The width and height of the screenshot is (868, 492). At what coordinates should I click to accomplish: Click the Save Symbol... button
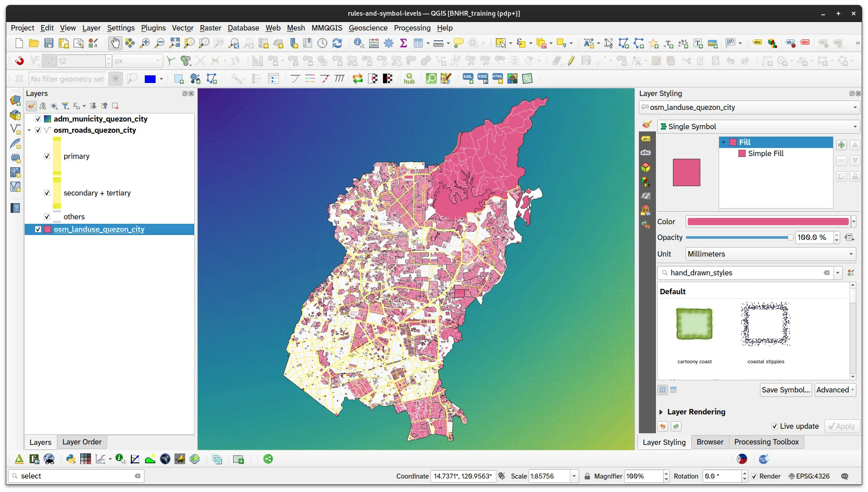pos(786,390)
